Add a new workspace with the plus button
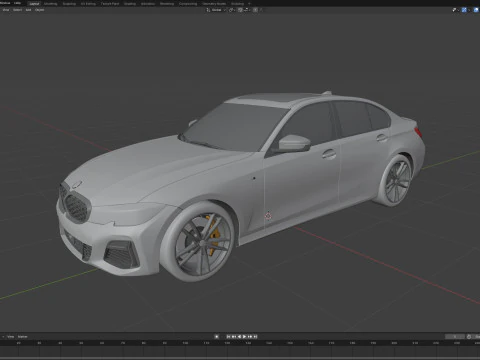Image resolution: width=480 pixels, height=360 pixels. (x=249, y=4)
